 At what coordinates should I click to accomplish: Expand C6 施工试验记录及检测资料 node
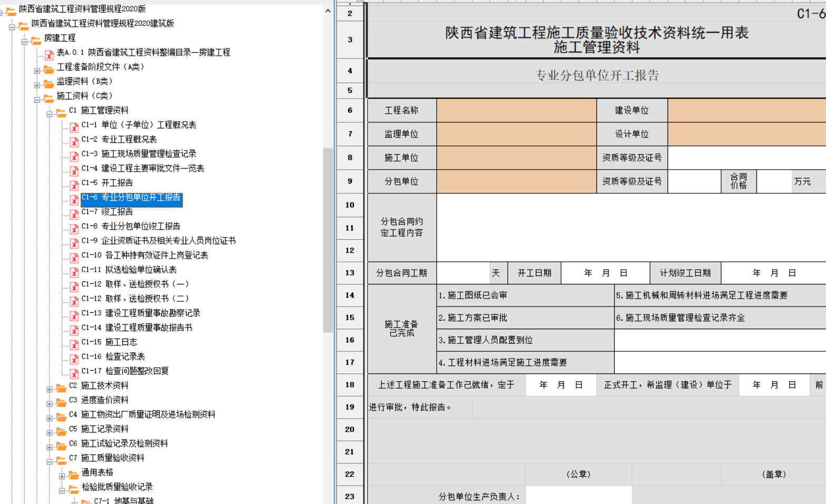point(50,447)
